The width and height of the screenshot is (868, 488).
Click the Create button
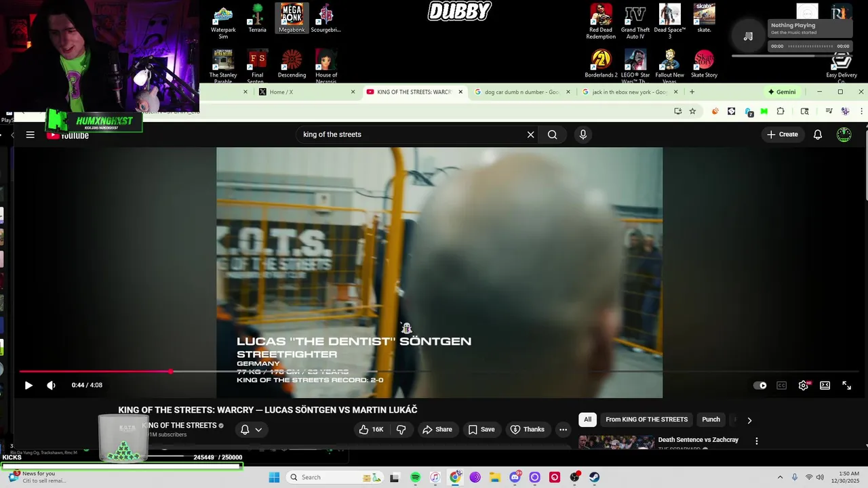pyautogui.click(x=782, y=135)
